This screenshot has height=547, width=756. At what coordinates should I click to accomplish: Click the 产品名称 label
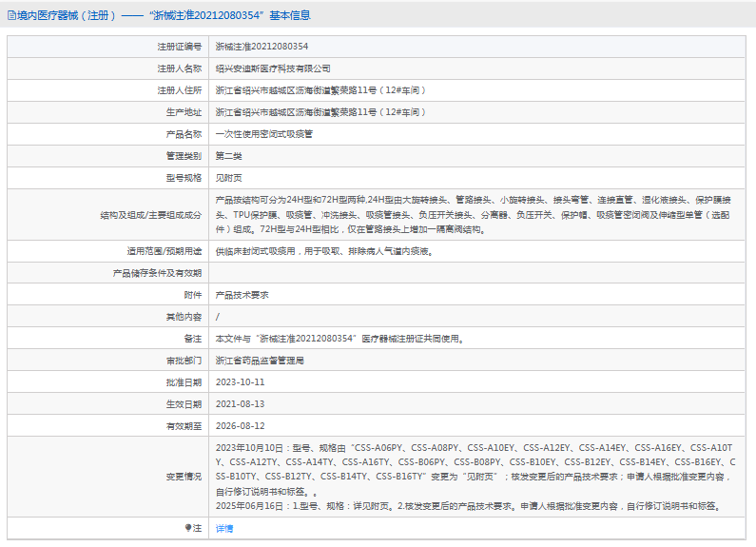184,133
